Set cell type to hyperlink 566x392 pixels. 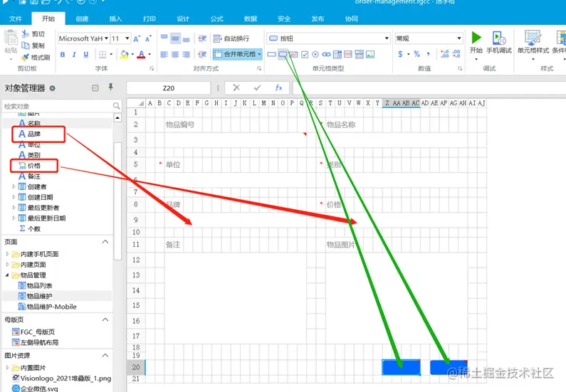(326, 55)
